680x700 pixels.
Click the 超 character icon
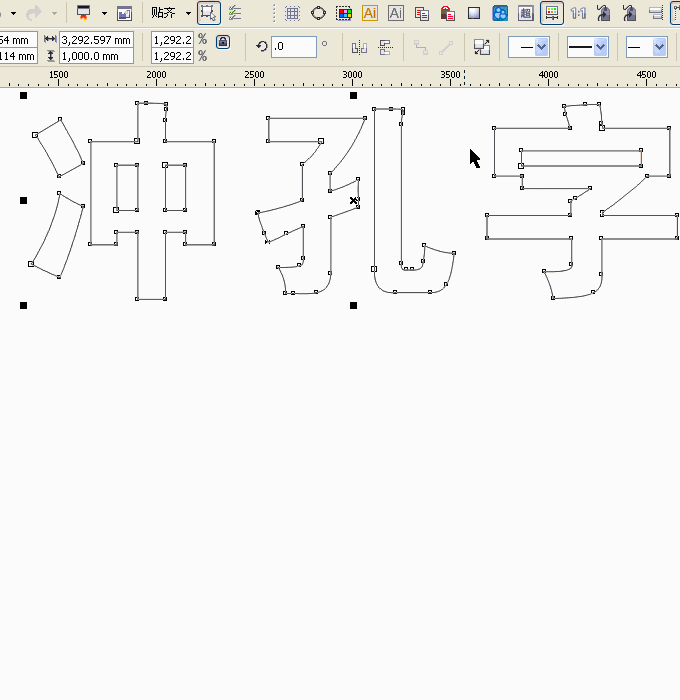526,13
